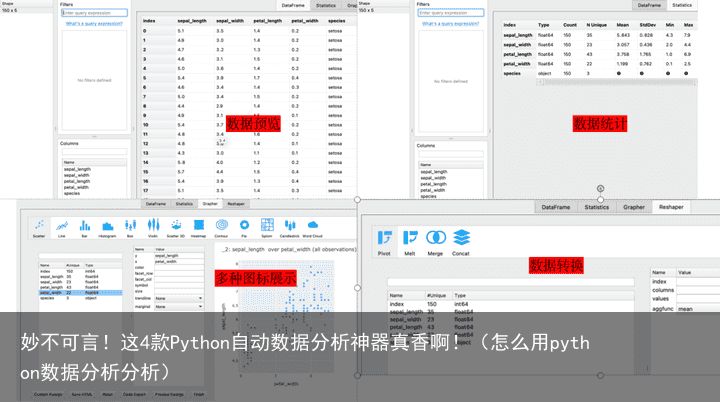Switch to Statistics tab in Reshaper window

[596, 207]
